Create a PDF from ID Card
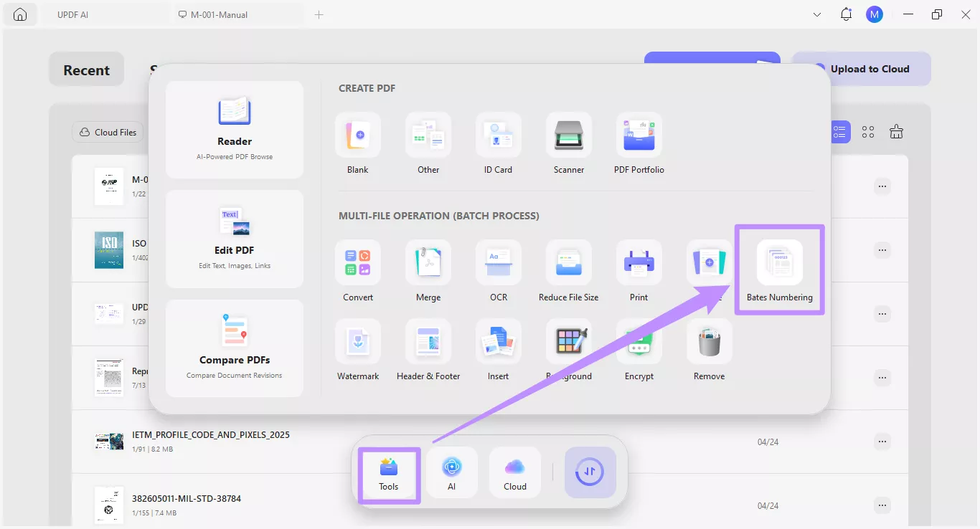 tap(499, 143)
